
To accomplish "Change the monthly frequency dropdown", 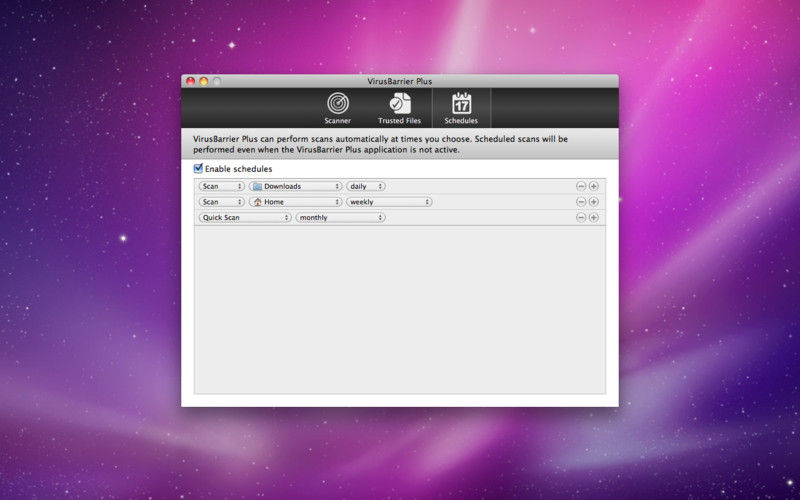I will 340,217.
